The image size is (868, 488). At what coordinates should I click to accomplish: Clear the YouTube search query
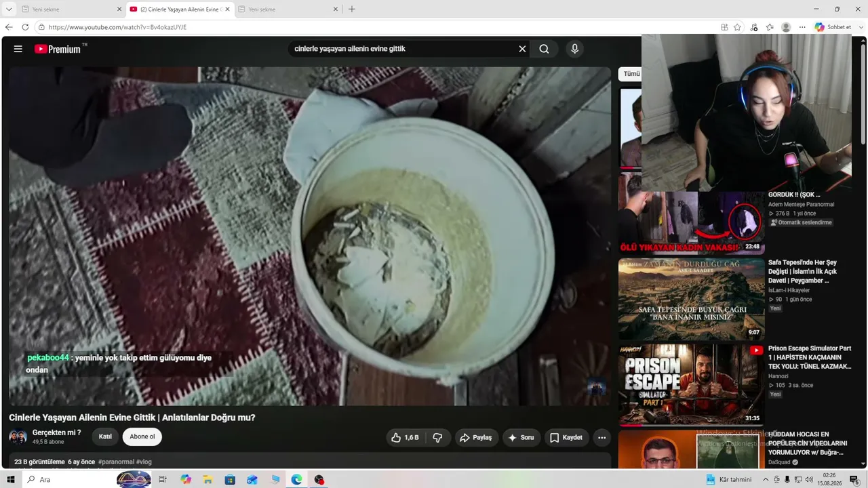522,49
